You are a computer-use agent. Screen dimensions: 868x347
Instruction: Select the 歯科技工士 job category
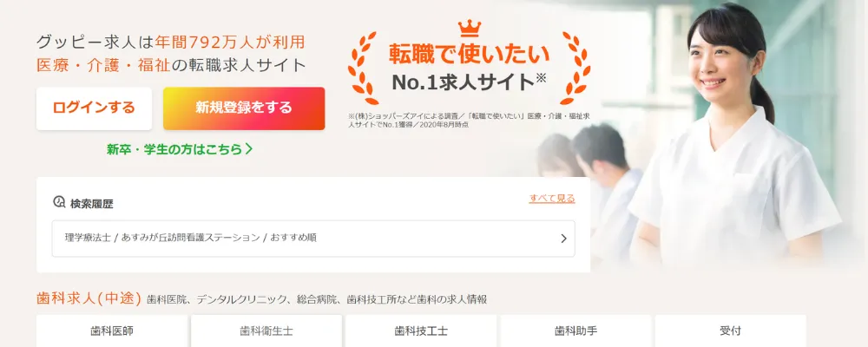[421, 331]
